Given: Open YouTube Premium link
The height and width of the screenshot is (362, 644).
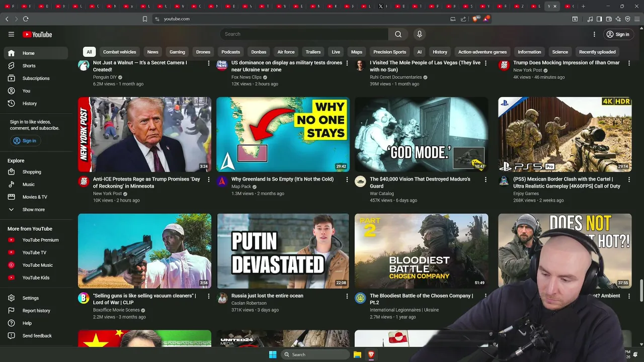Looking at the screenshot, I should 35,240.
